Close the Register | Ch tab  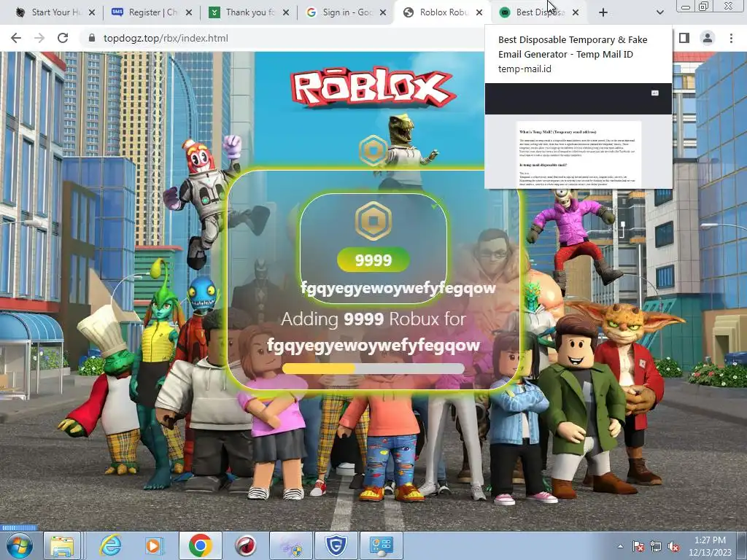[189, 12]
